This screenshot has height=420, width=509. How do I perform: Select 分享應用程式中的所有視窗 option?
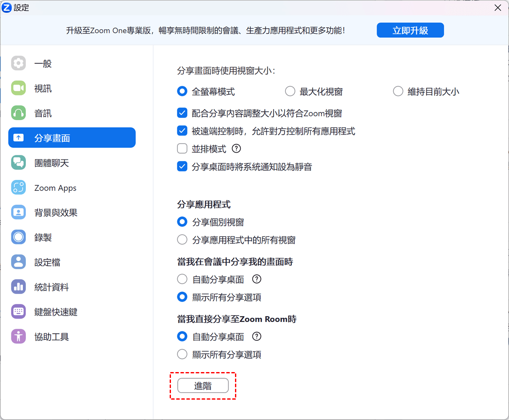pyautogui.click(x=182, y=240)
